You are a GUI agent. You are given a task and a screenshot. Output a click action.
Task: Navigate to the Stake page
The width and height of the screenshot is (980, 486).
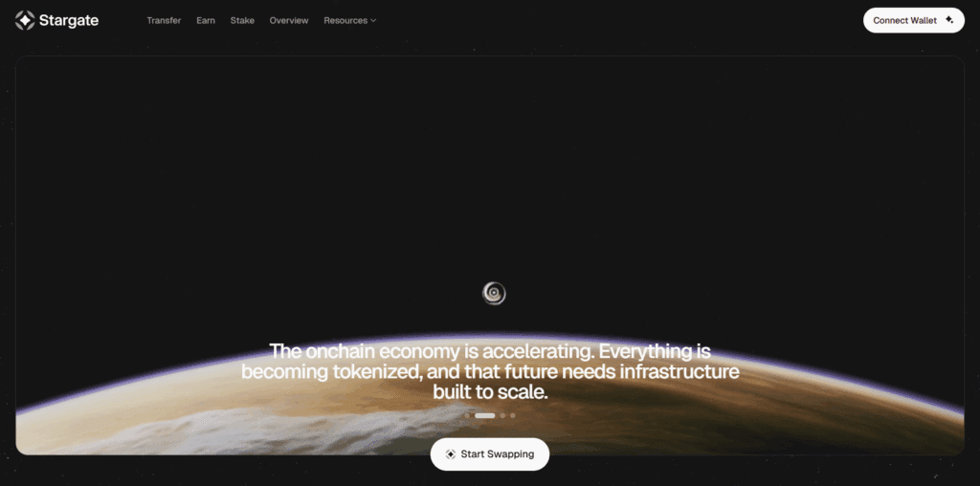[x=242, y=21]
